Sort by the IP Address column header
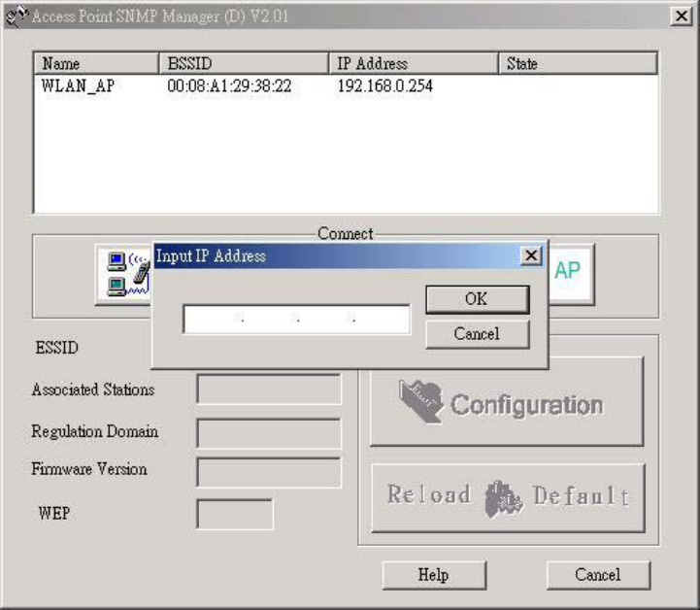The width and height of the screenshot is (700, 610). coord(414,63)
